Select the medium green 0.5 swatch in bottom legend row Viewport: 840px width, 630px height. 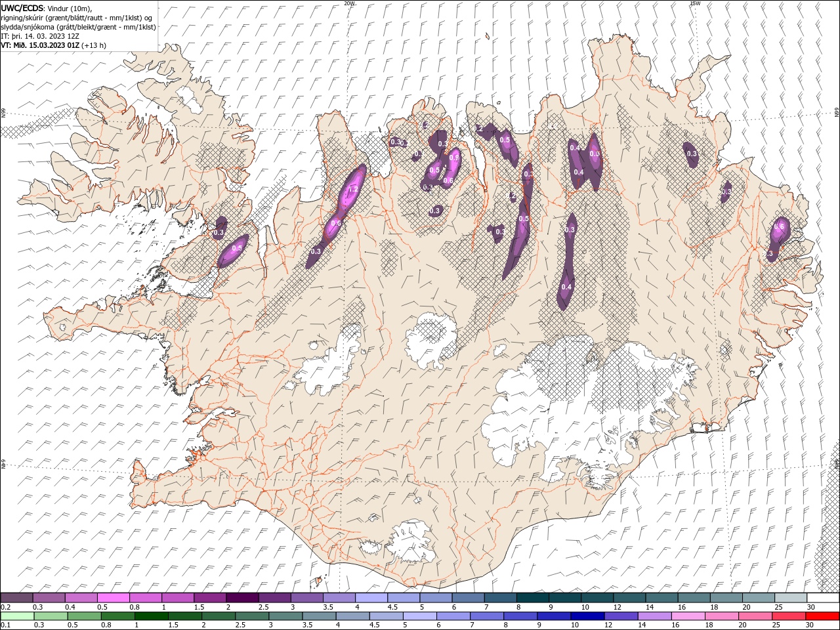[84, 617]
